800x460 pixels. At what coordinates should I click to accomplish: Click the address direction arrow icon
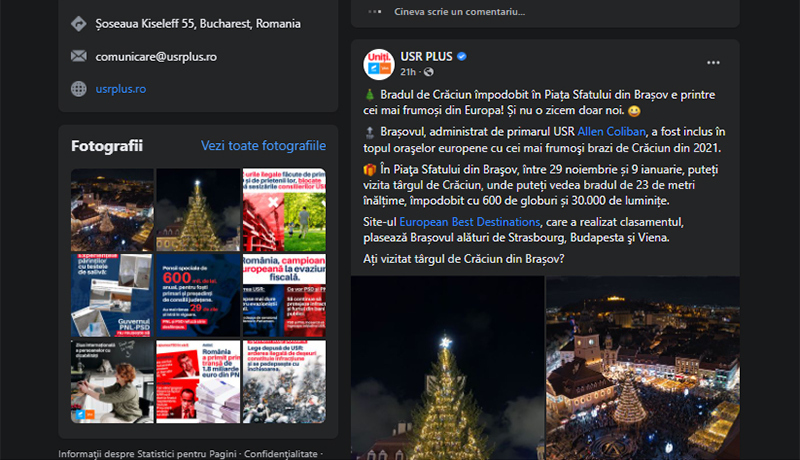point(79,23)
